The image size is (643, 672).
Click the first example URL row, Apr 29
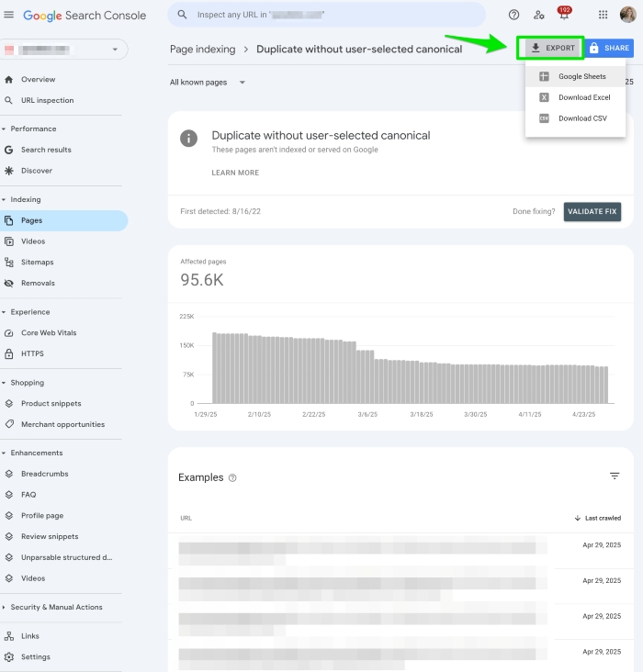pyautogui.click(x=400, y=551)
